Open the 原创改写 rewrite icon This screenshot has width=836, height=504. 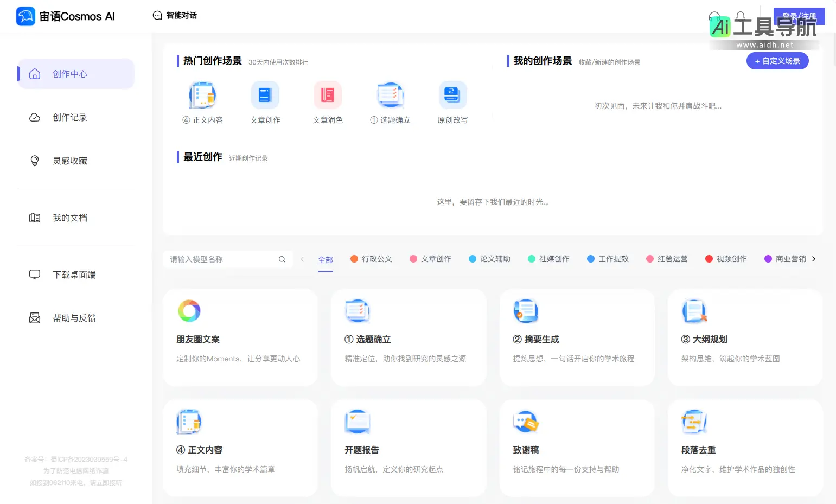[453, 94]
